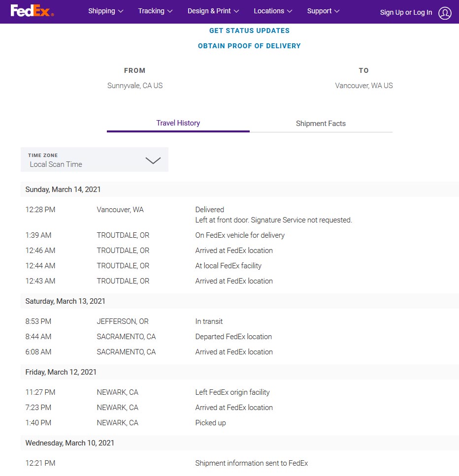Expand the Support chevron arrow
Image resolution: width=459 pixels, height=476 pixels.
[x=336, y=11]
